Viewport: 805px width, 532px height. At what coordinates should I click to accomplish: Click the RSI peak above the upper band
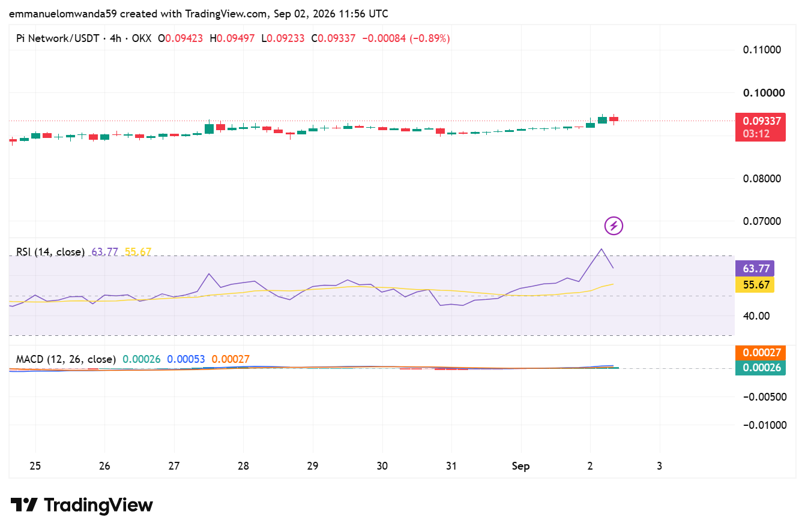pyautogui.click(x=601, y=249)
